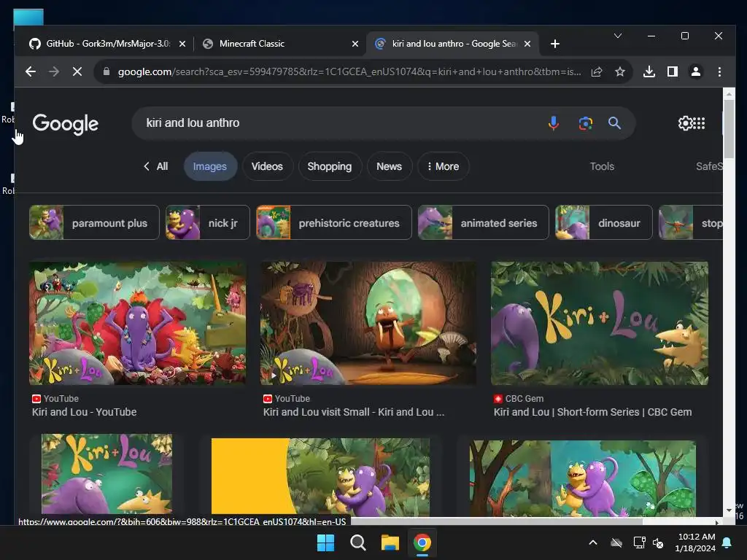The image size is (747, 560).
Task: Open site info via the padlock icon
Action: coord(107,71)
